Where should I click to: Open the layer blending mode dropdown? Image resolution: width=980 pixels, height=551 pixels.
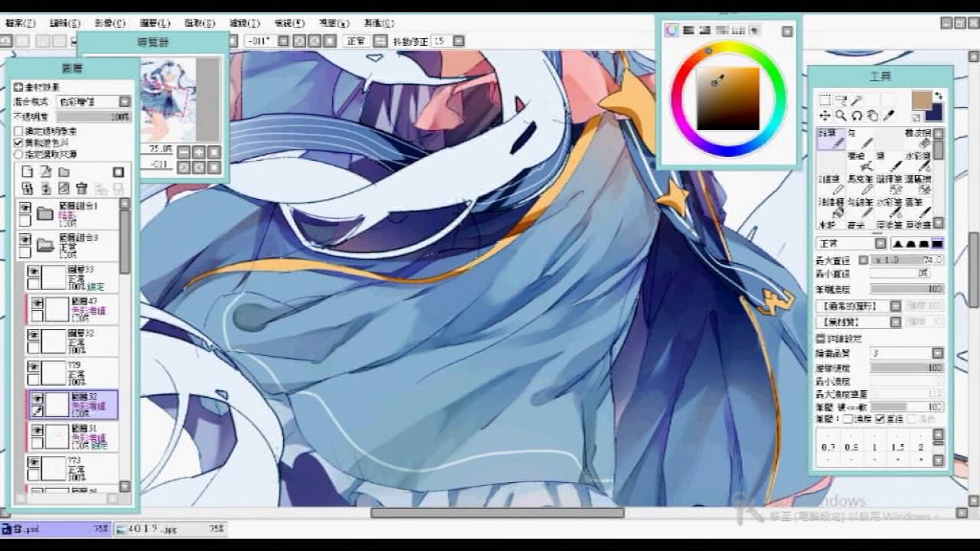[94, 102]
